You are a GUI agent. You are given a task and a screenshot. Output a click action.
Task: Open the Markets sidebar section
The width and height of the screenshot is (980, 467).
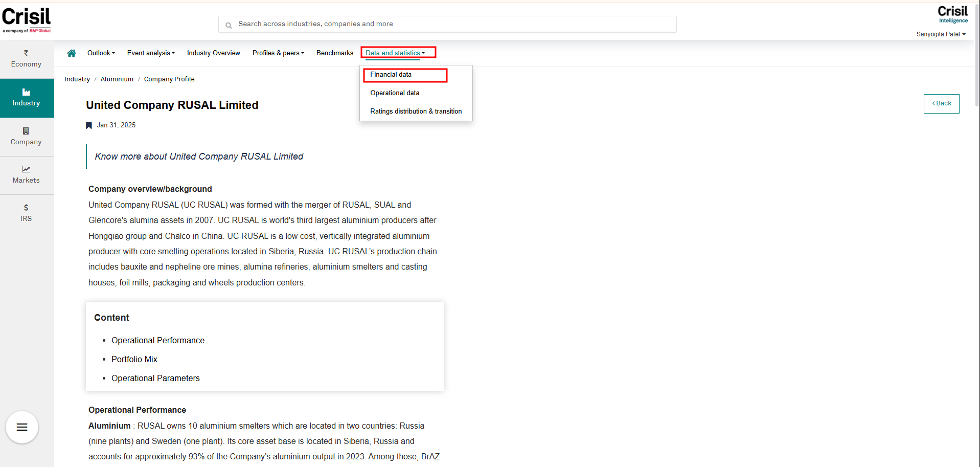coord(26,175)
